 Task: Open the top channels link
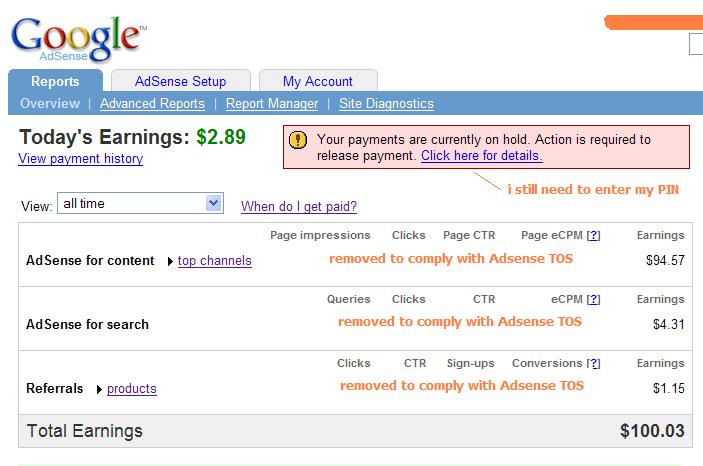[215, 261]
